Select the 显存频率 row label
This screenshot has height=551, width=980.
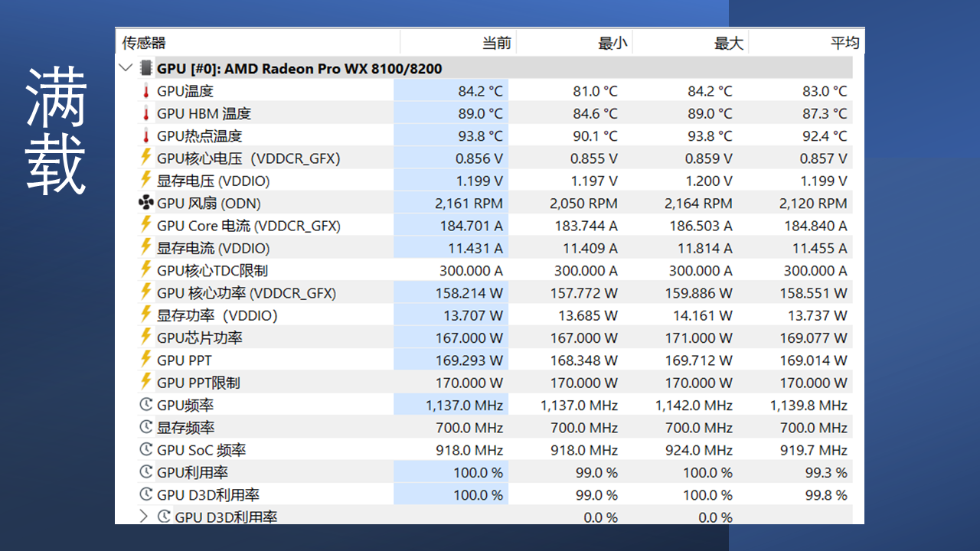point(185,427)
